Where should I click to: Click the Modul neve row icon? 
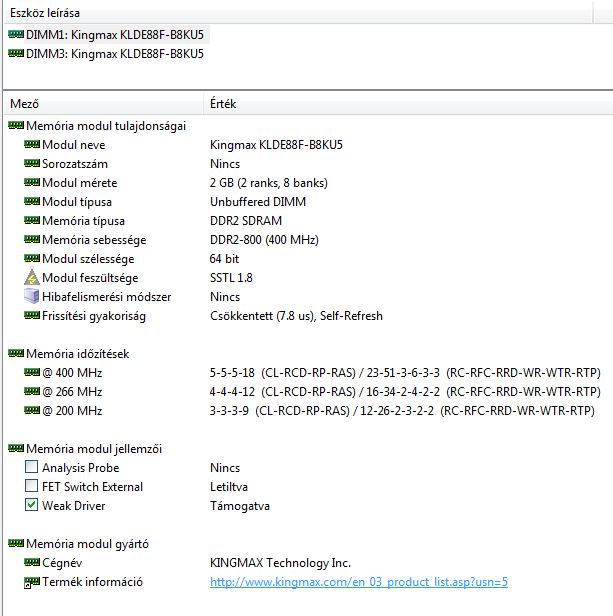[x=32, y=145]
